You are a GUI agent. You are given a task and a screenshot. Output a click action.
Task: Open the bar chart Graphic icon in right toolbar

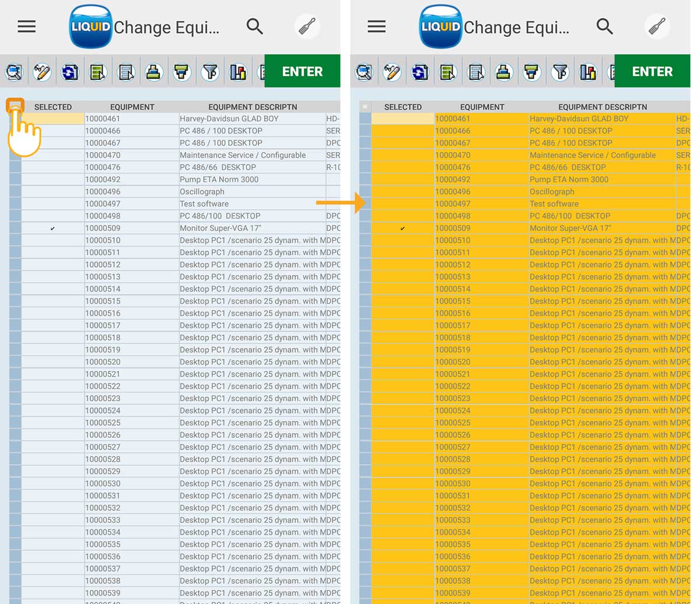pos(588,72)
